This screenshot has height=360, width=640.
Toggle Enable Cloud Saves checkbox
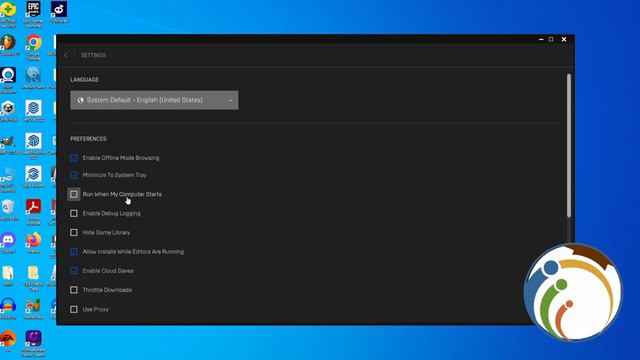(74, 271)
